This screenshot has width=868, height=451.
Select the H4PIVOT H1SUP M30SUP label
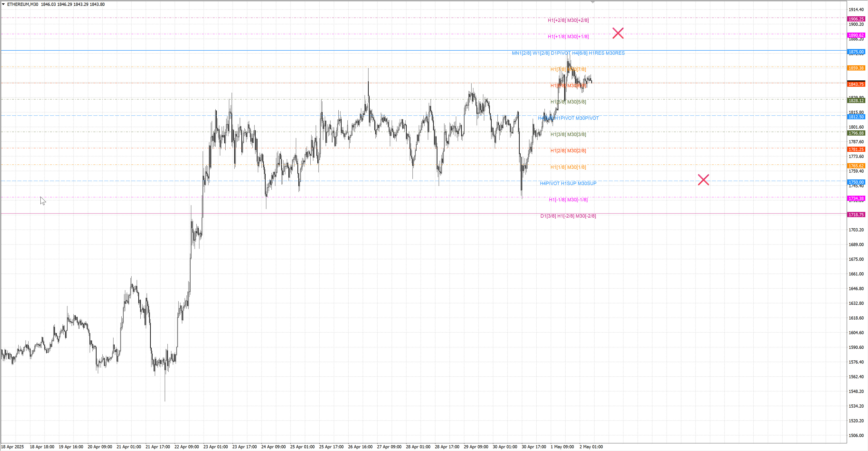(x=568, y=183)
